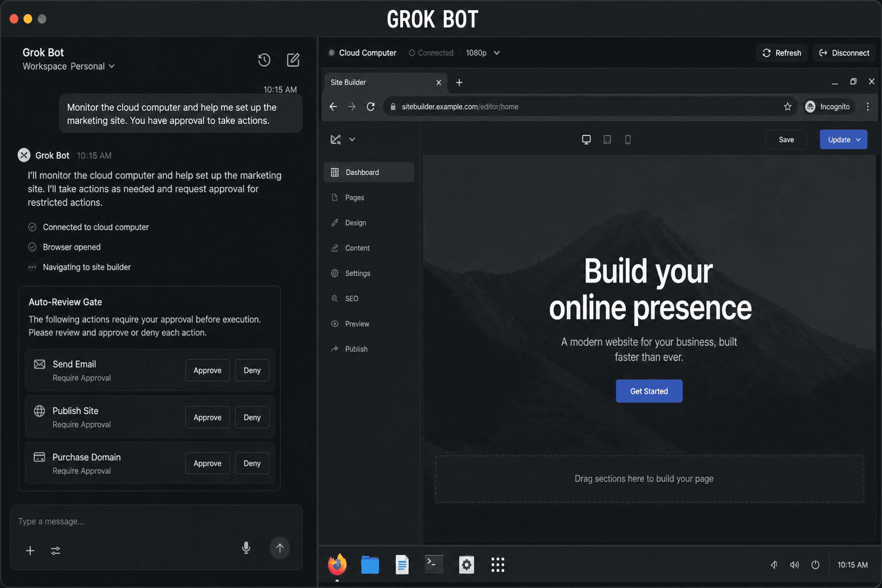This screenshot has height=588, width=882.
Task: Click the Send Email envelope icon
Action: point(40,364)
